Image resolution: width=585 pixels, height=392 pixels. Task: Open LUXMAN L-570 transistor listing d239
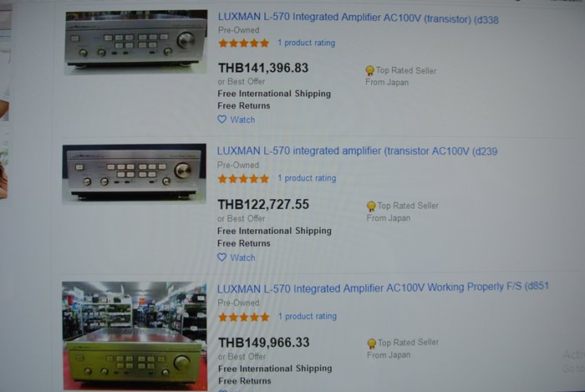point(357,151)
